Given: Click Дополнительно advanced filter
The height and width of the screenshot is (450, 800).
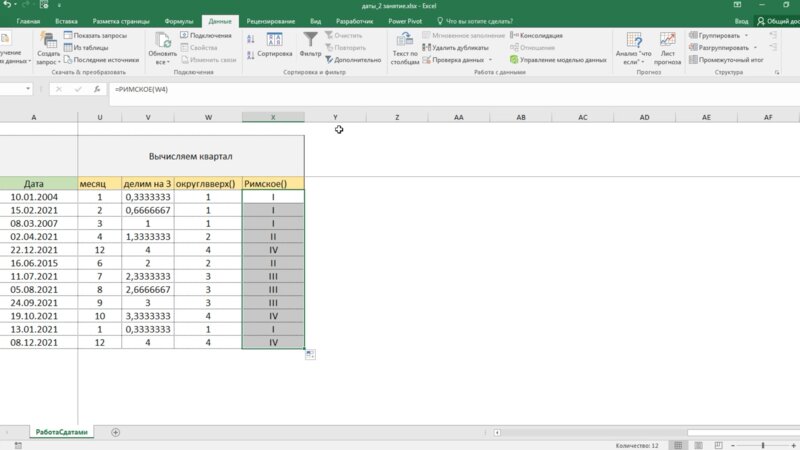Looking at the screenshot, I should pos(353,60).
